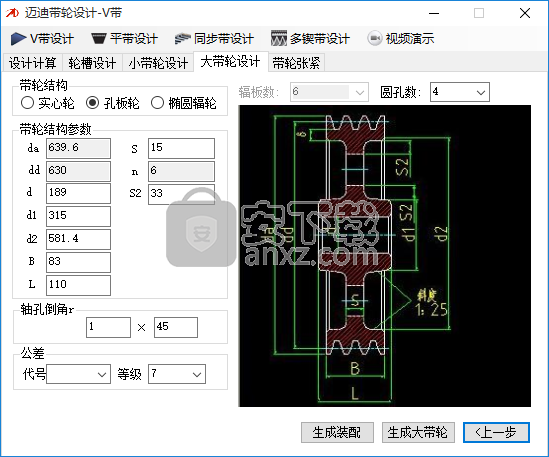Select the 孔板轮 radio button
The height and width of the screenshot is (457, 549).
92,103
